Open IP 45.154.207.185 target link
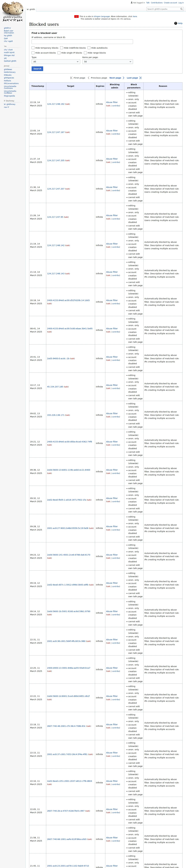The width and height of the screenshot is (186, 868). [x=55, y=387]
